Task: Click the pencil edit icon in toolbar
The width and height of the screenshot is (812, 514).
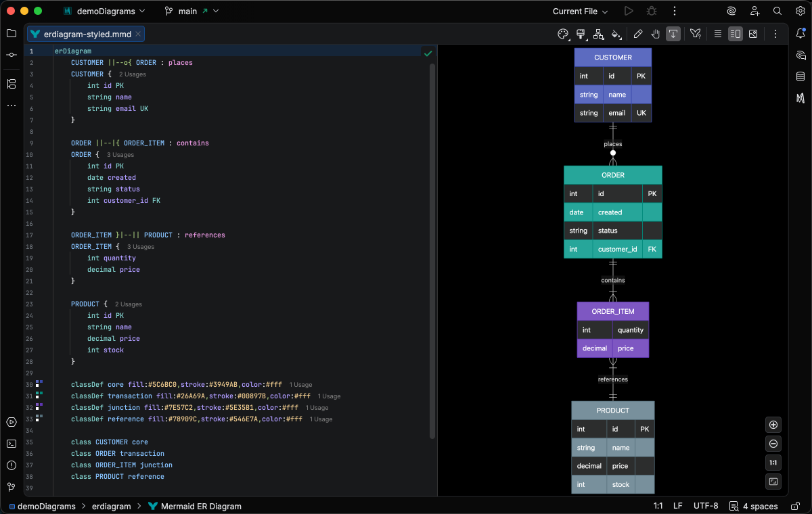Action: point(638,34)
